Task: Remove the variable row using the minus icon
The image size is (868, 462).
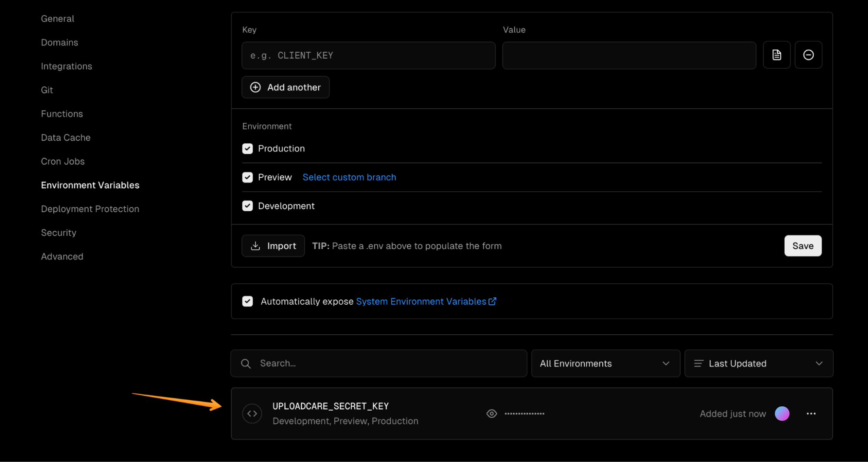Action: pyautogui.click(x=808, y=55)
